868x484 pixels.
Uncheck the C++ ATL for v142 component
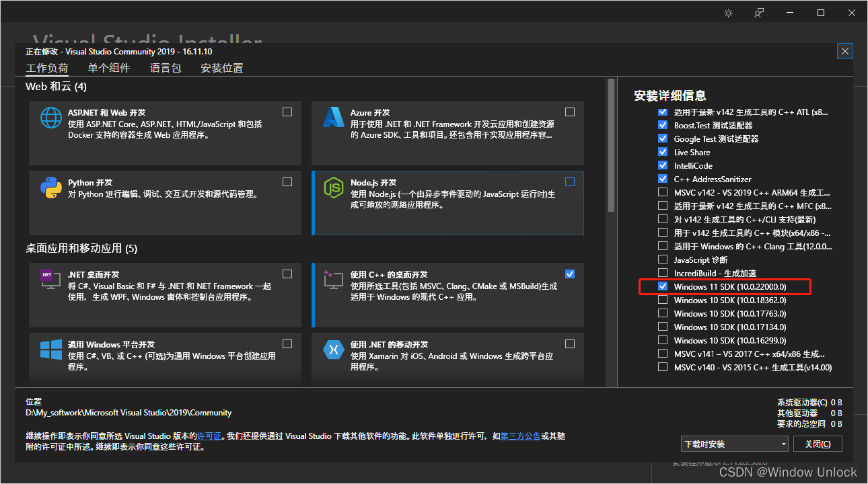pos(663,112)
